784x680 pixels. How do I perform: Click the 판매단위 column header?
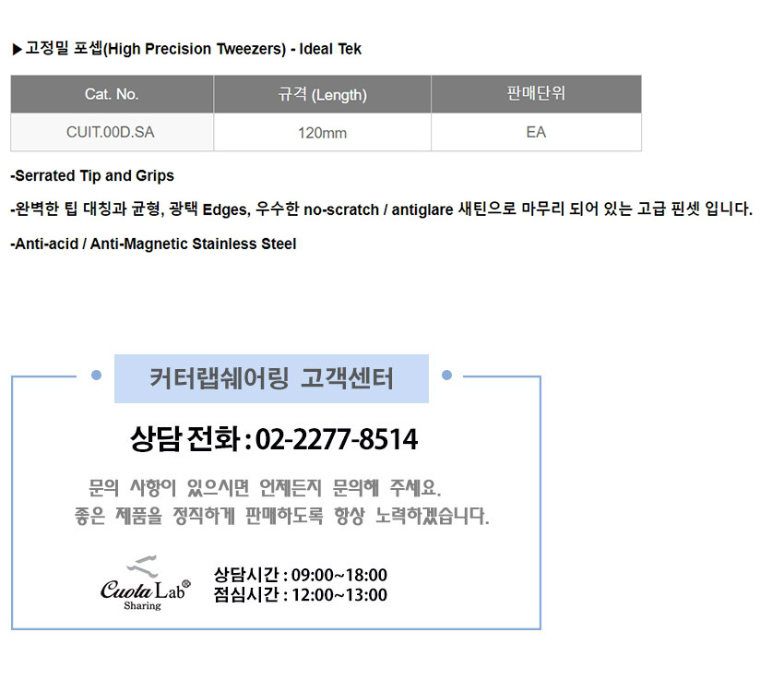point(536,94)
